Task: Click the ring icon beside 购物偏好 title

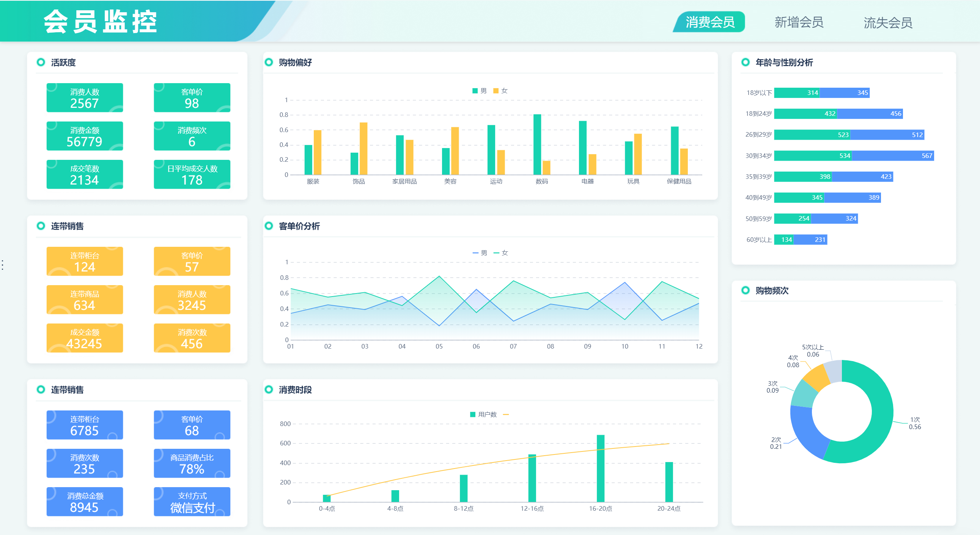Action: [269, 62]
